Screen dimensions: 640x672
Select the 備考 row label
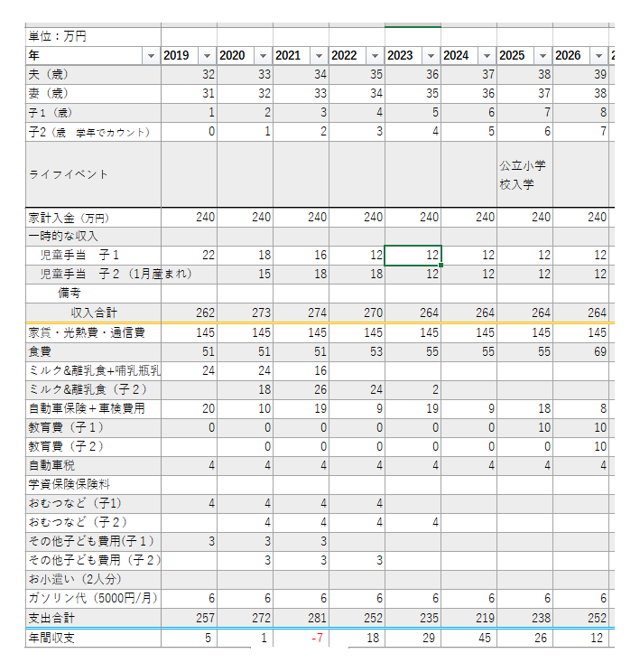93,294
